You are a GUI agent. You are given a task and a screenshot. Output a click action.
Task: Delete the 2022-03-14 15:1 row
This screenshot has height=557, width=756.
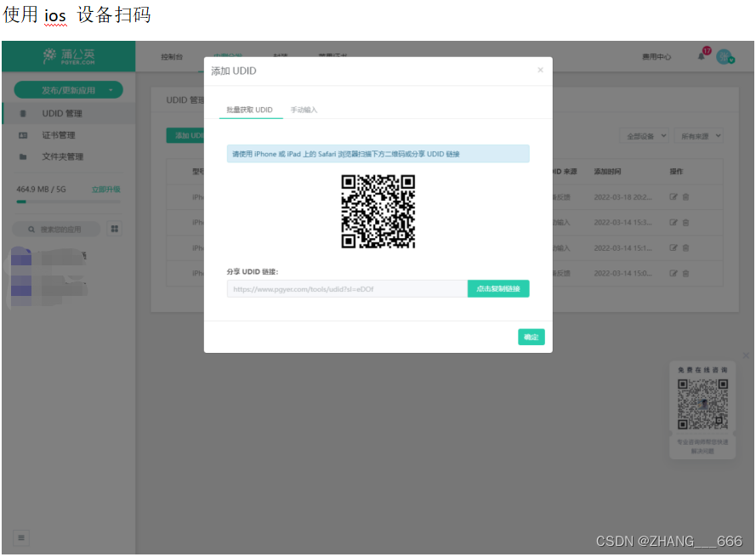pyautogui.click(x=685, y=247)
